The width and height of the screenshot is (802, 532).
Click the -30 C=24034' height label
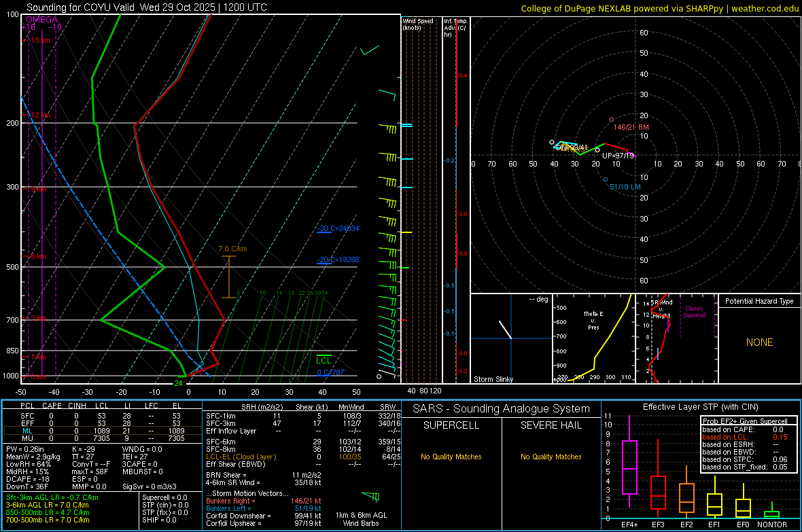pyautogui.click(x=338, y=229)
